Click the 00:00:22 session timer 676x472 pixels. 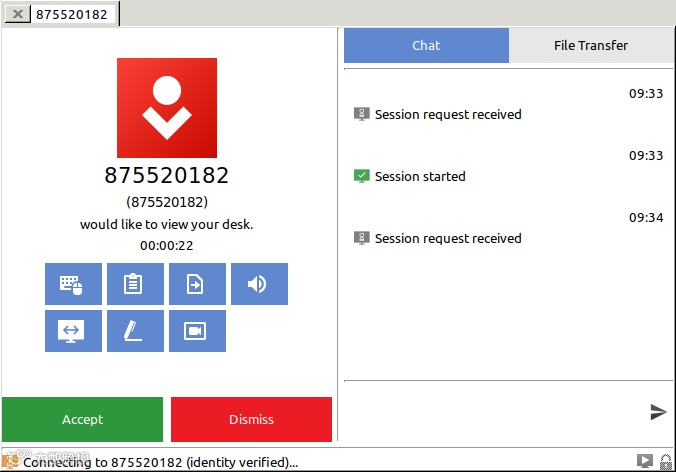click(167, 246)
